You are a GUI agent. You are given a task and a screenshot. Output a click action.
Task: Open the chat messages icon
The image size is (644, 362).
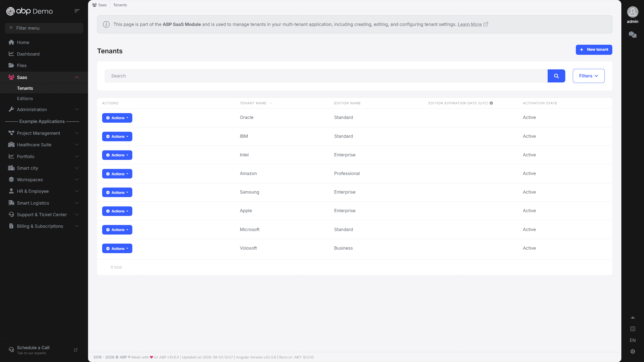pos(632,35)
